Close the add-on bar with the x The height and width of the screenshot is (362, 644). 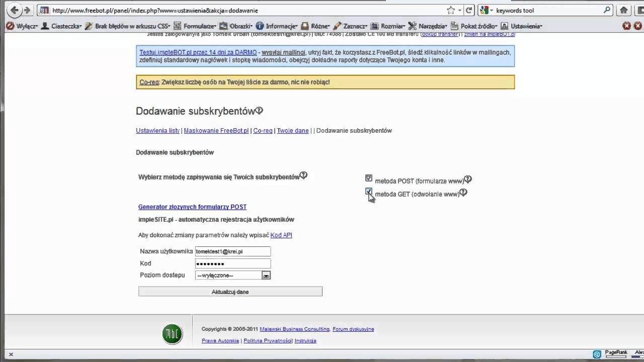pyautogui.click(x=11, y=354)
